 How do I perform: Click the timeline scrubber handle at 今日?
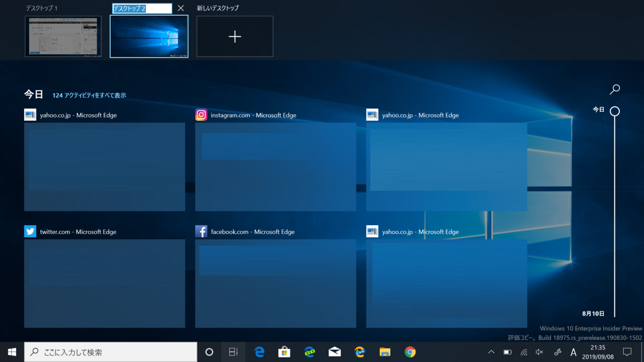(x=615, y=111)
